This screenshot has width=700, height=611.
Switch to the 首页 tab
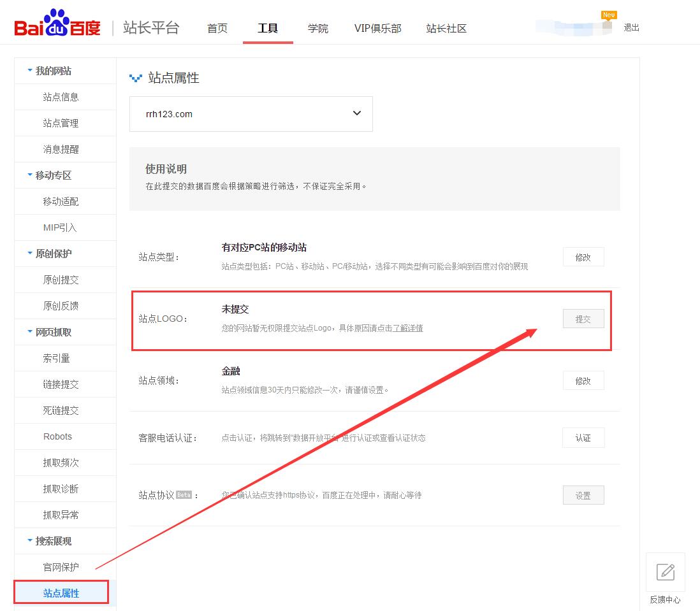(x=217, y=29)
